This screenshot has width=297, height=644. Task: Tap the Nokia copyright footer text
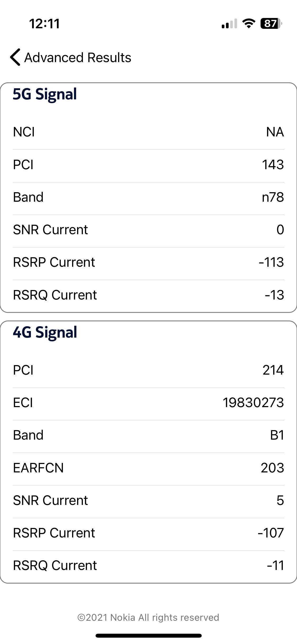point(148,617)
